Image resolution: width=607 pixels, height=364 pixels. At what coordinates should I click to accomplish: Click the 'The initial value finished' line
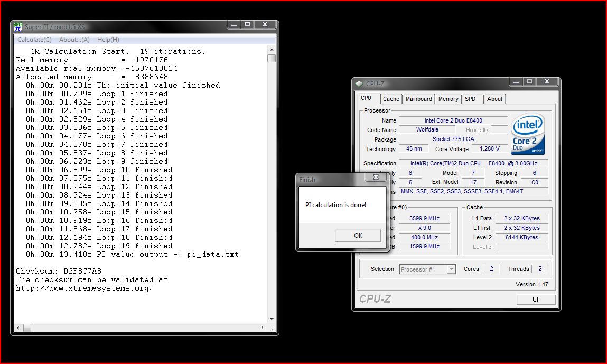coord(123,85)
